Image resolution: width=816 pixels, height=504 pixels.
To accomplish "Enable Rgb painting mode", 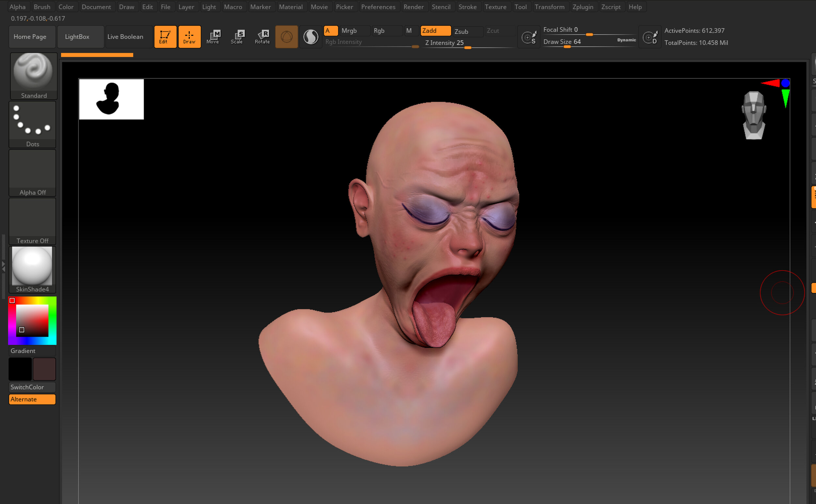I will 380,31.
